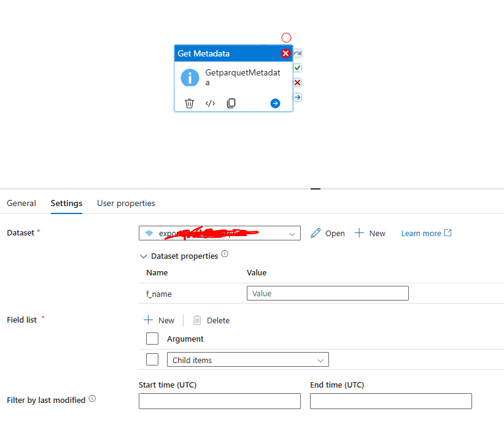Add a new field with the New button
The width and height of the screenshot is (504, 433).
click(159, 320)
